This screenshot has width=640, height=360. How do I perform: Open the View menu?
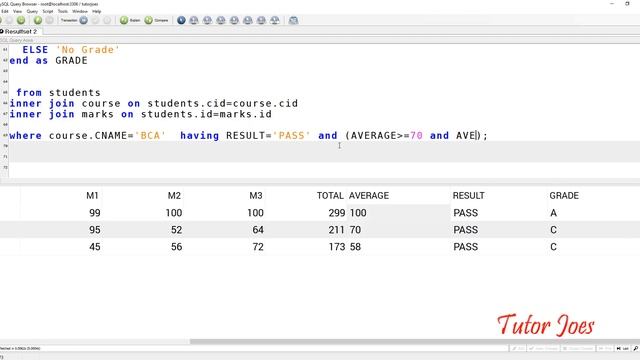(x=18, y=11)
